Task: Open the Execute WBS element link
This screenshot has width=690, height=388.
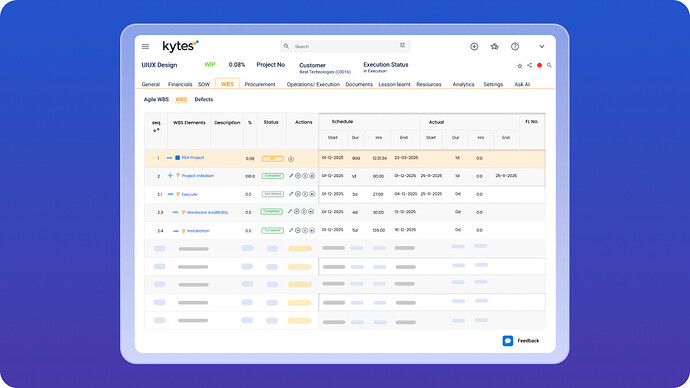Action: coord(189,194)
